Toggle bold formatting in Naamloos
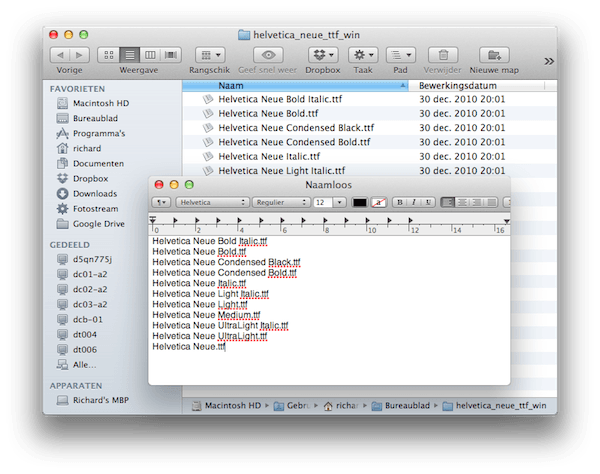This screenshot has width=600, height=474. pos(400,202)
